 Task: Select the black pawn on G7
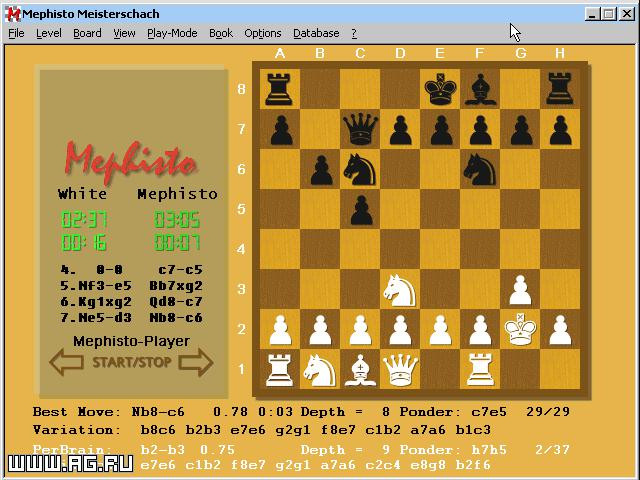(x=521, y=131)
